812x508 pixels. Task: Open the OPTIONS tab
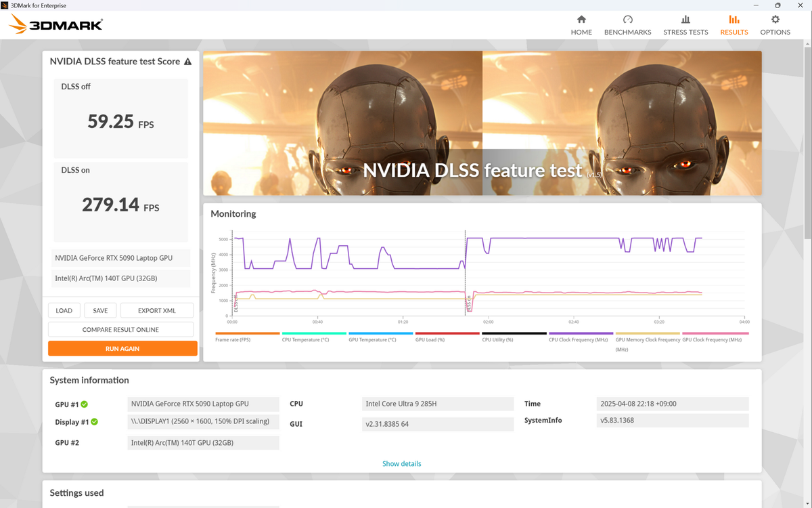tap(775, 25)
